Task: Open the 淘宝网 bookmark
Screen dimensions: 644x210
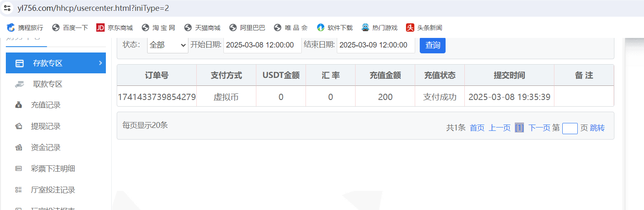Action: pos(158,28)
